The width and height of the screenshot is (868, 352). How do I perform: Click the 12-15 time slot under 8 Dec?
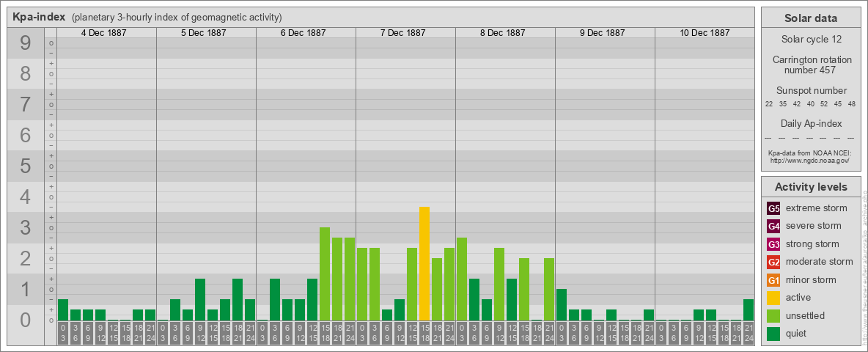pos(512,334)
